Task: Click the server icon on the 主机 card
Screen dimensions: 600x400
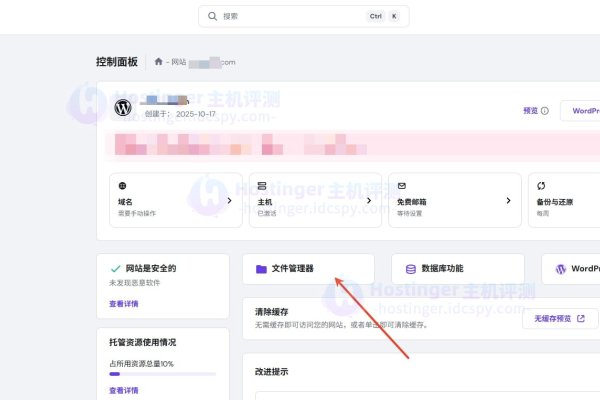Action: 262,186
